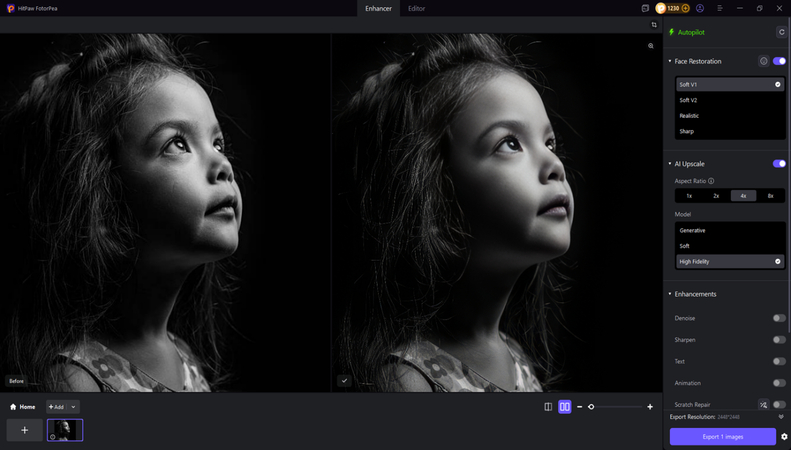The width and height of the screenshot is (791, 450).
Task: Collapse the Enhancements section
Action: [x=670, y=294]
